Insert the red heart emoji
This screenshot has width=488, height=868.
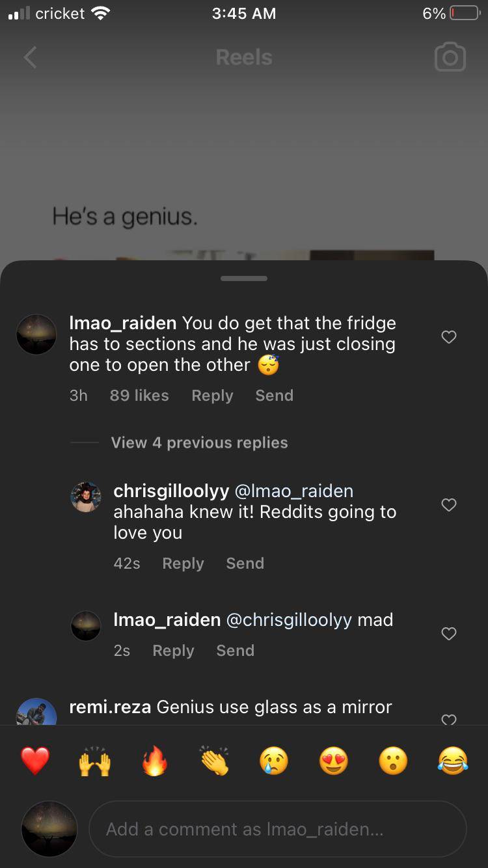coord(35,761)
